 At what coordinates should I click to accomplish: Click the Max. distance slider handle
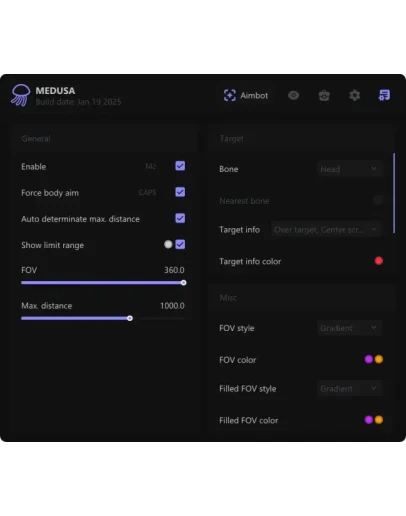pyautogui.click(x=130, y=318)
